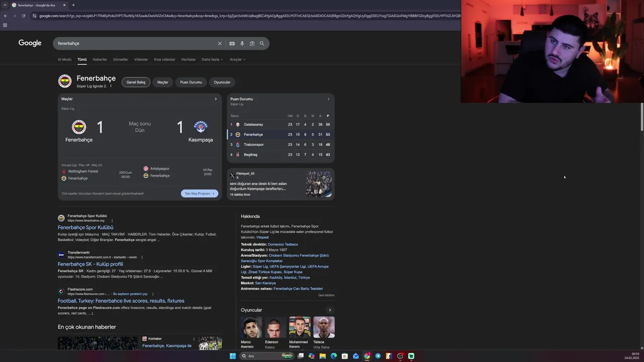Open File Explorer from the taskbar
Screen dimensions: 644x362
click(323, 356)
